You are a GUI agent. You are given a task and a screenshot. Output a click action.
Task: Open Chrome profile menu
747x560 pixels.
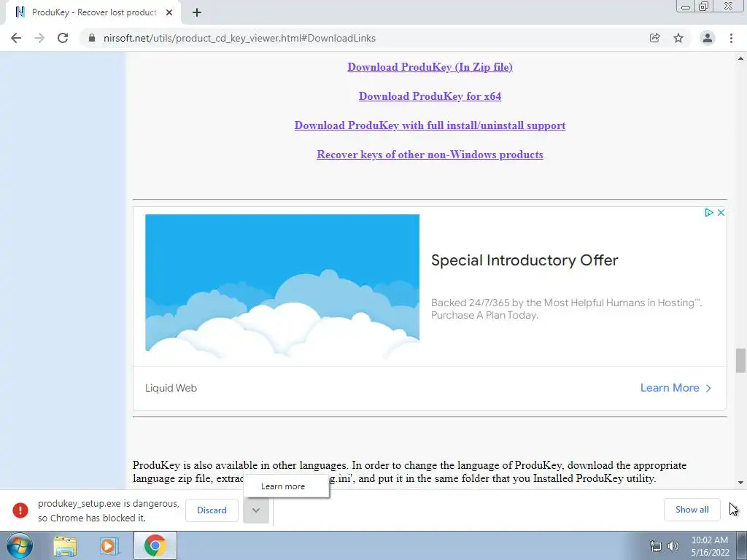click(708, 38)
